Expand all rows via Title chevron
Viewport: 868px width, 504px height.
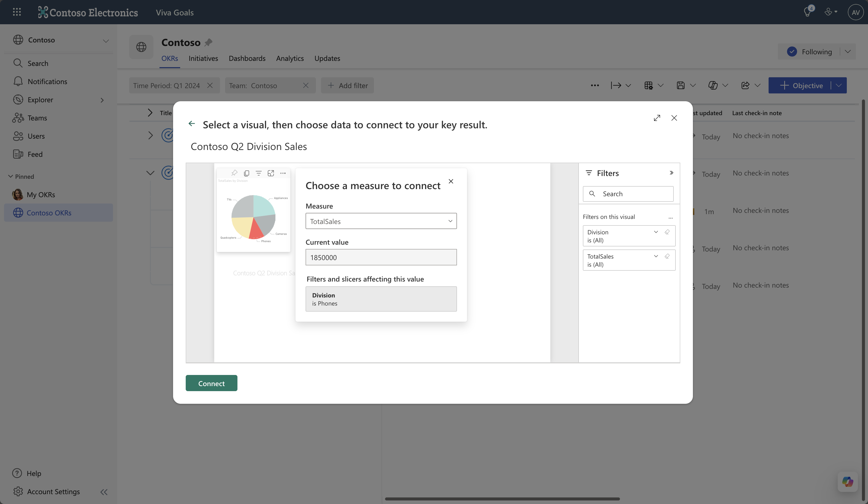coord(150,113)
